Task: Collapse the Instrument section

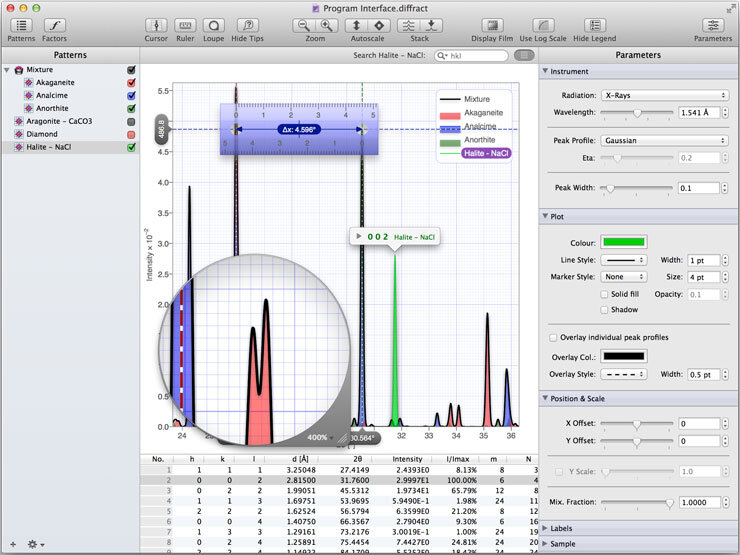Action: pyautogui.click(x=545, y=71)
